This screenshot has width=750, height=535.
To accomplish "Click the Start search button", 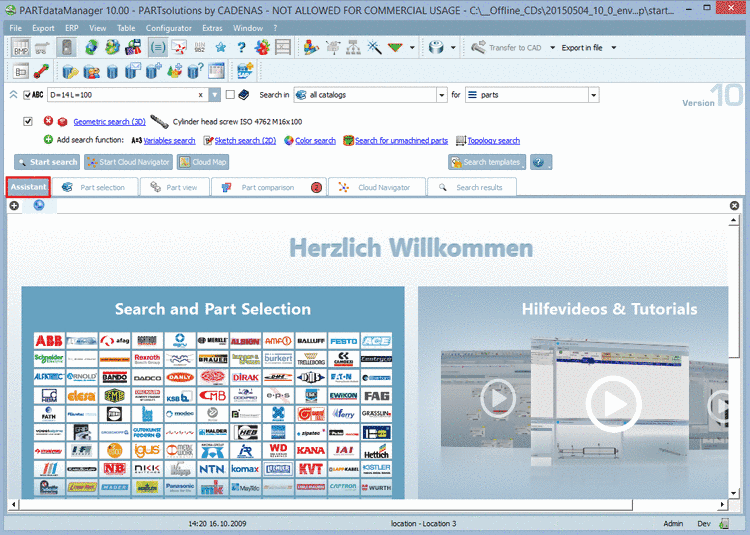I will pos(47,162).
